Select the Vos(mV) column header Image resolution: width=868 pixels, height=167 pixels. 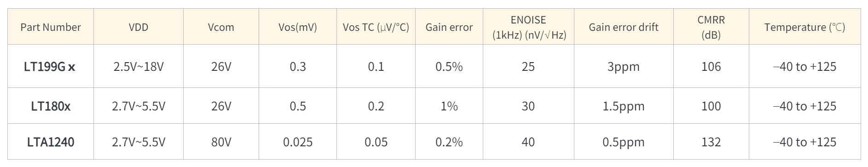298,27
